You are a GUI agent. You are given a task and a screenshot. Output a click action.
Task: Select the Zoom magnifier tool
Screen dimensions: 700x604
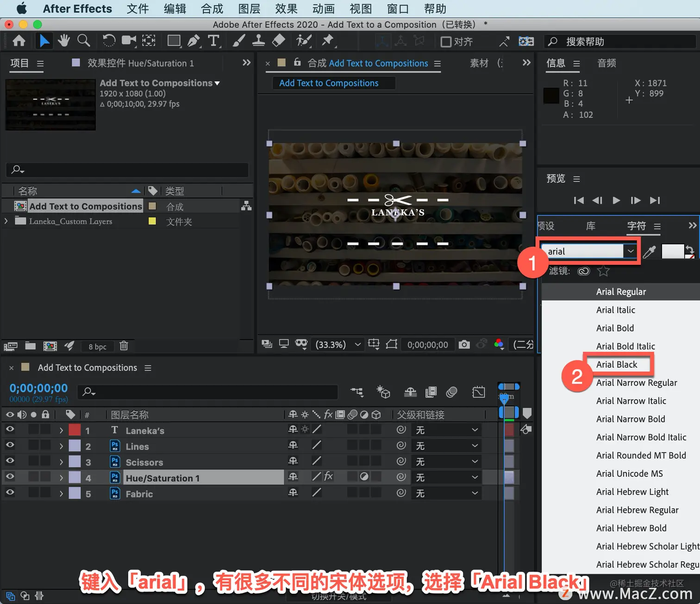[83, 41]
